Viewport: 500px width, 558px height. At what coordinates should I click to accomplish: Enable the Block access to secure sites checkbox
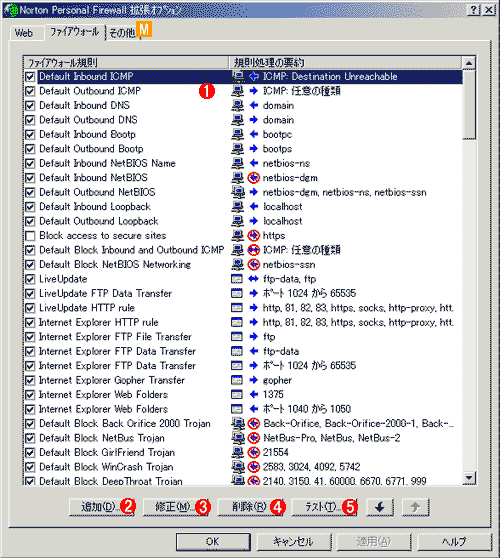pos(30,236)
